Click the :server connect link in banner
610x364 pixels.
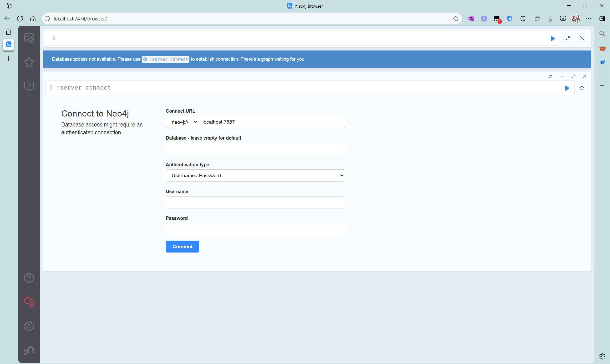166,59
